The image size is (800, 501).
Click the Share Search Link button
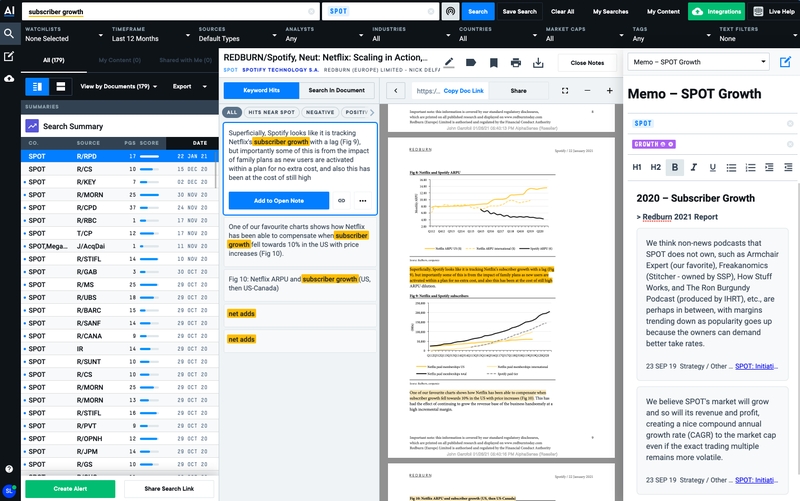point(169,489)
